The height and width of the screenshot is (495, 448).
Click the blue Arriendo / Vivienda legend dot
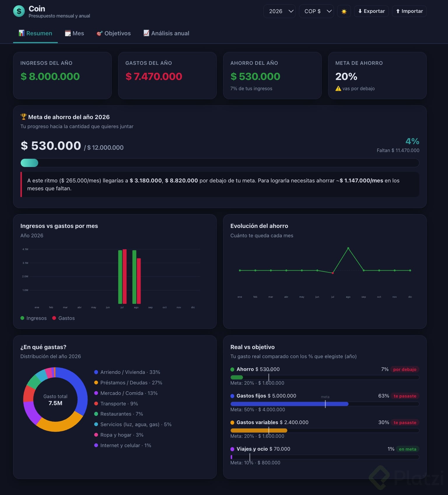coord(96,372)
